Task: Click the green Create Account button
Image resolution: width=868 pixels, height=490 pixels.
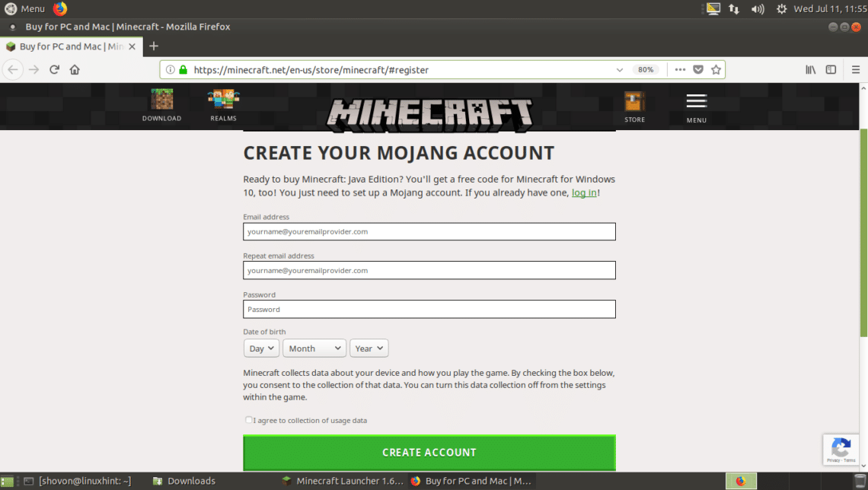Action: (x=429, y=453)
